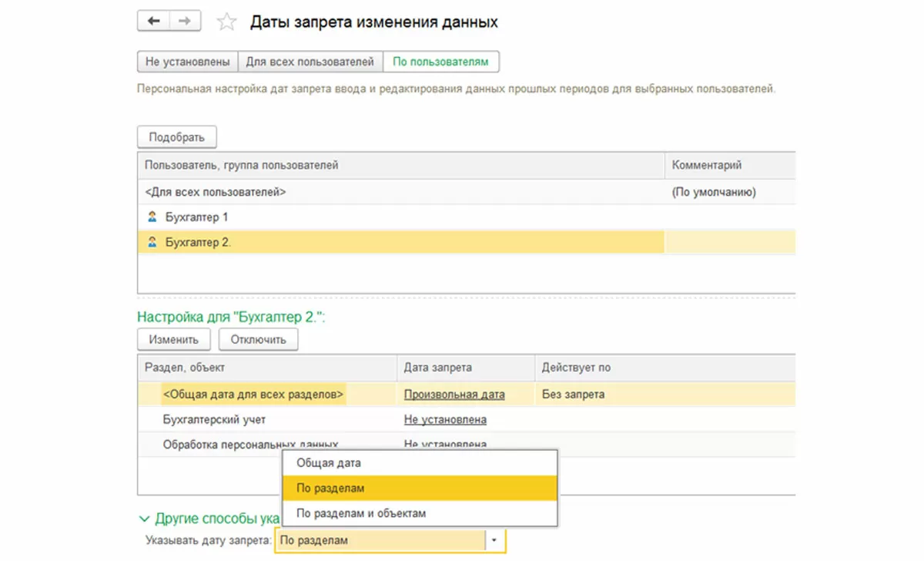Viewport: 924px width, 561px height.
Task: Click the Изменить button
Action: [x=174, y=339]
